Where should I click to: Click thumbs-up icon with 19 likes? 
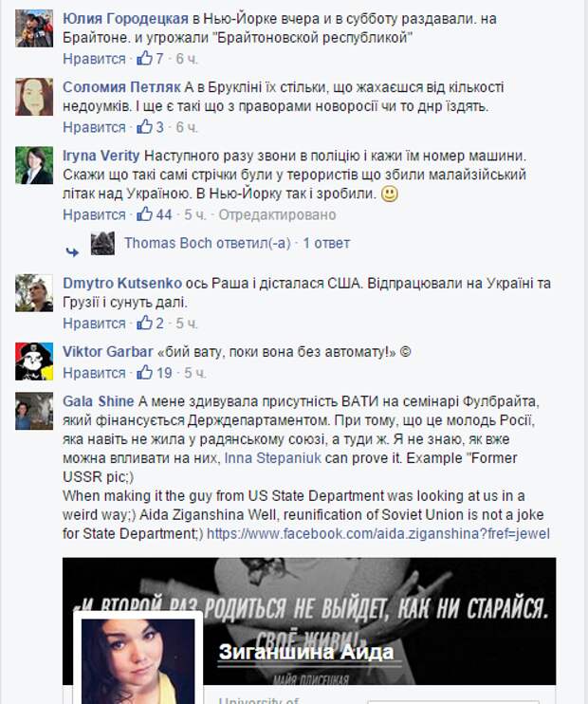144,372
